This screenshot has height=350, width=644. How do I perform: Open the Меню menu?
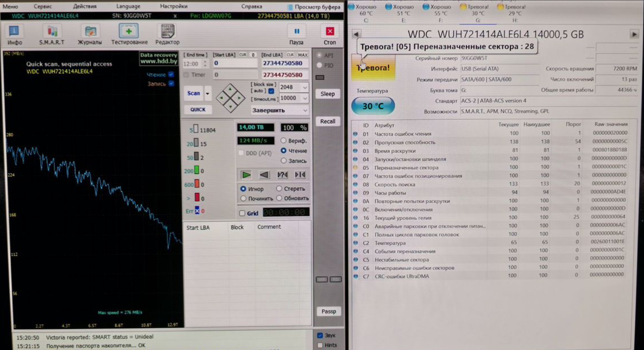(10, 7)
